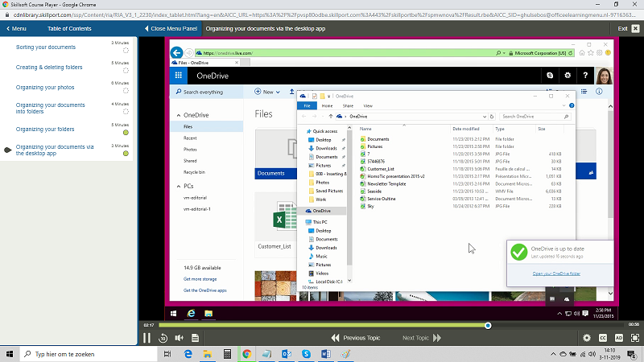Collapse the PCs section in sidebar

[179, 187]
